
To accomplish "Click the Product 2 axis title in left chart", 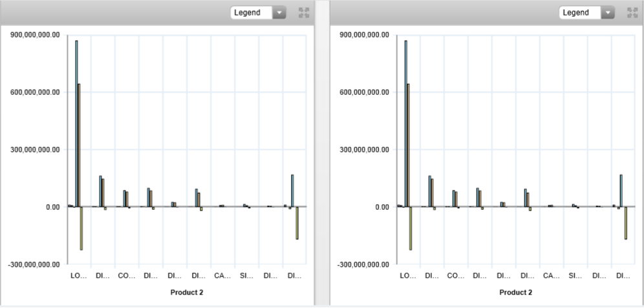I will pos(187,293).
